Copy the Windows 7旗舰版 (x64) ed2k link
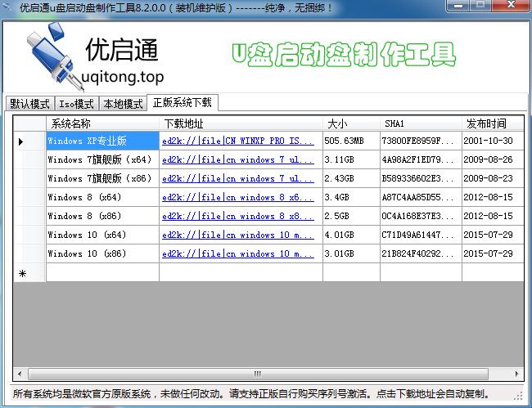The width and height of the screenshot is (532, 408). click(237, 159)
